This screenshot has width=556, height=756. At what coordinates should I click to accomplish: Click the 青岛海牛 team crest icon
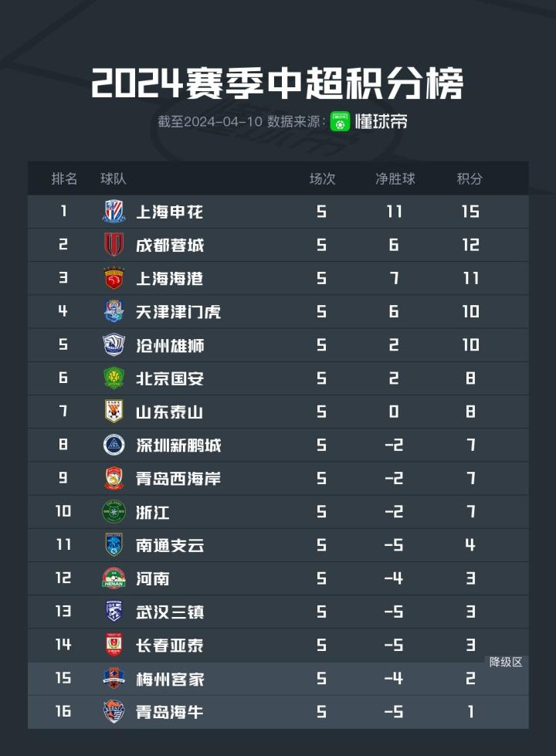[114, 711]
